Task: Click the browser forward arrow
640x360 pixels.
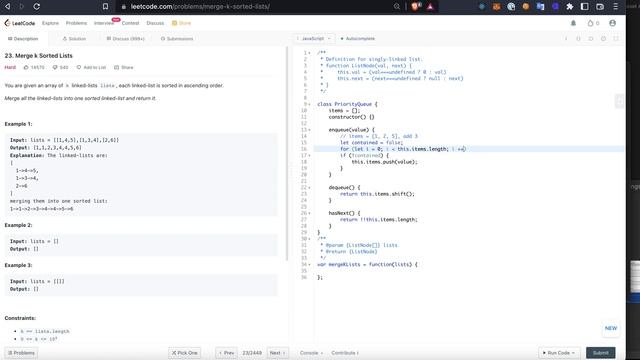Action: tap(22, 7)
